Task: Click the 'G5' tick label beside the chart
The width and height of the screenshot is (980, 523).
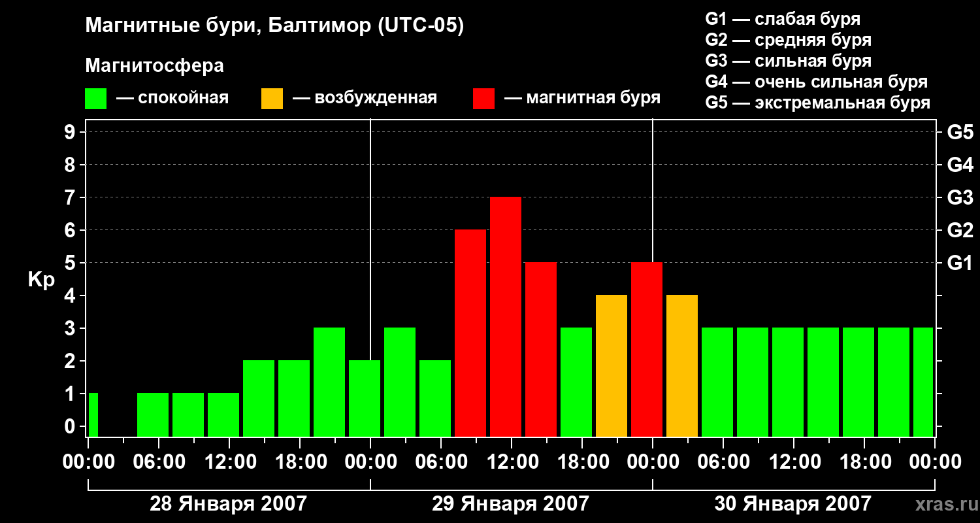Action: click(x=960, y=132)
